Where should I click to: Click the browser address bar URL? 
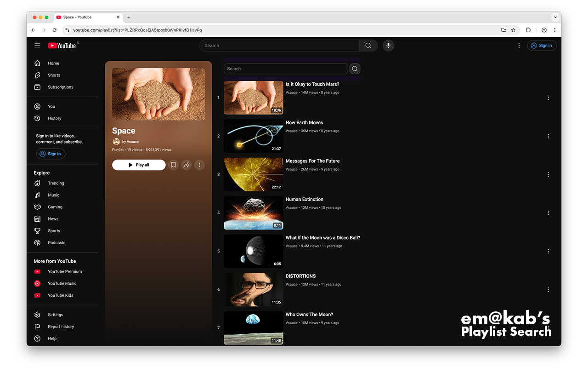click(x=137, y=30)
